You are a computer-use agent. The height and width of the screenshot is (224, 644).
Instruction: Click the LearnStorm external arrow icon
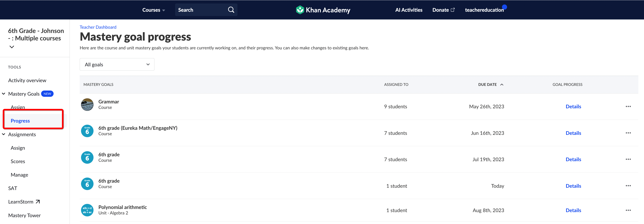click(38, 202)
